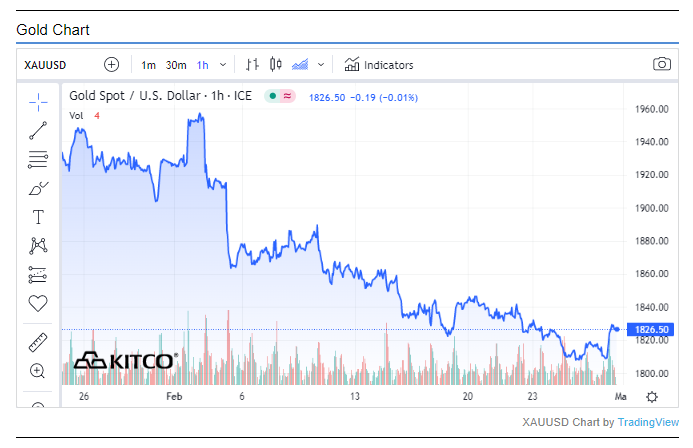
Task: Take a chart snapshot with camera icon
Action: pos(661,65)
